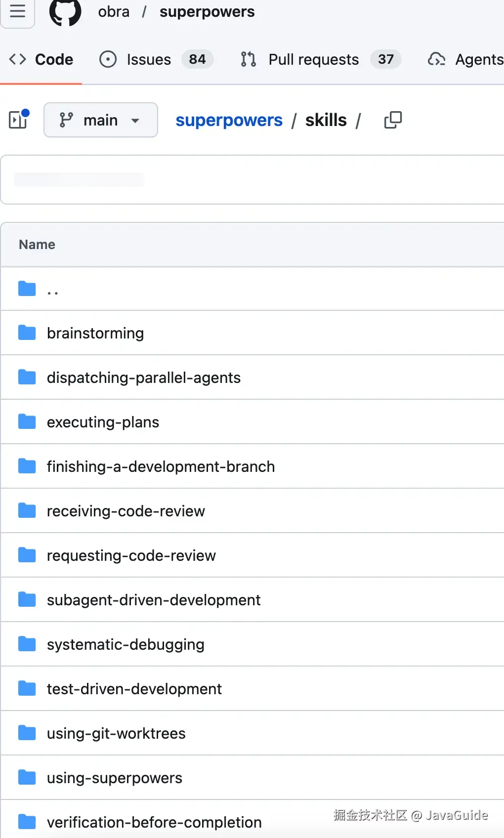Open the dispatching-parallel-agents folder
Image resolution: width=504 pixels, height=838 pixels.
(143, 377)
